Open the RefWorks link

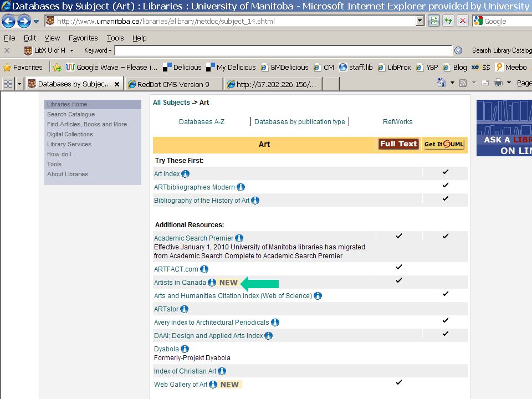point(398,122)
